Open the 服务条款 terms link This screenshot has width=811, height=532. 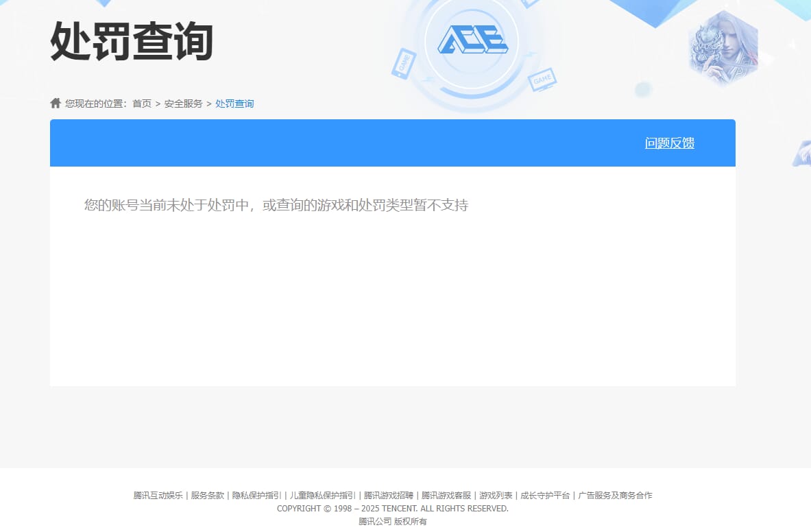[207, 495]
